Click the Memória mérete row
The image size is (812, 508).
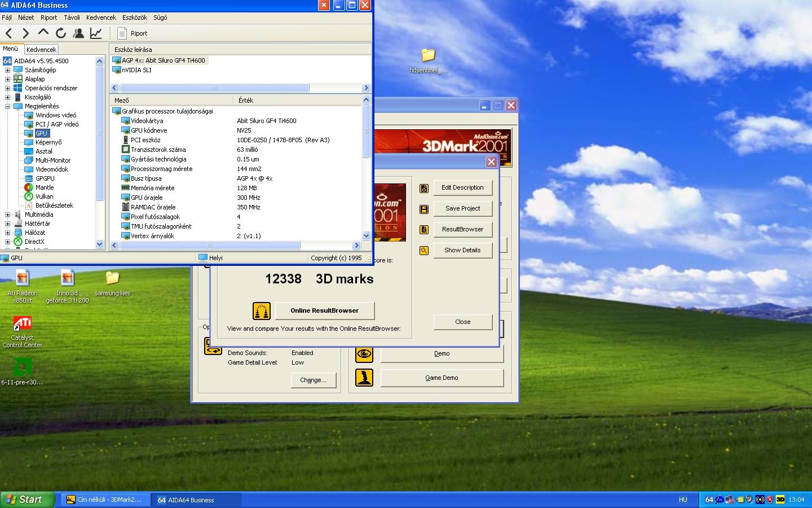pos(237,188)
